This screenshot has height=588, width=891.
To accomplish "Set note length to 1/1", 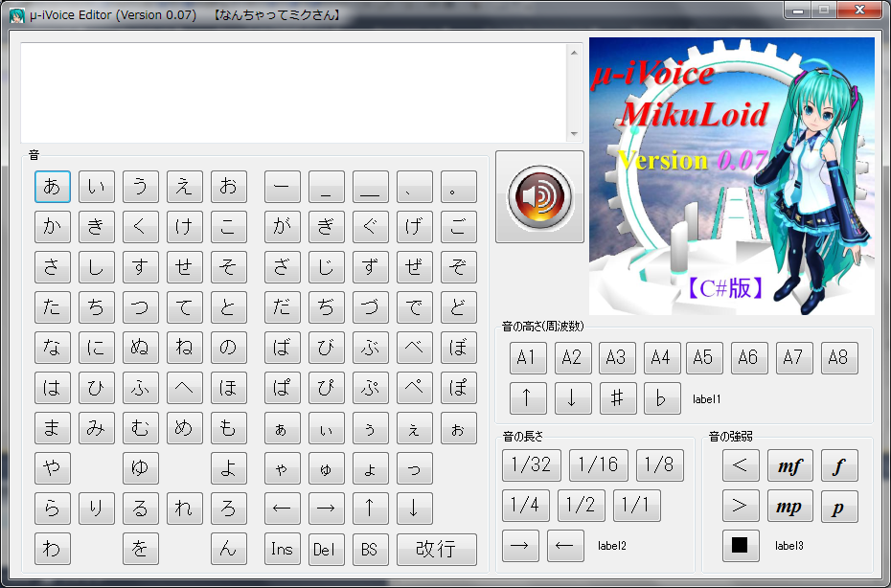I will [x=637, y=505].
